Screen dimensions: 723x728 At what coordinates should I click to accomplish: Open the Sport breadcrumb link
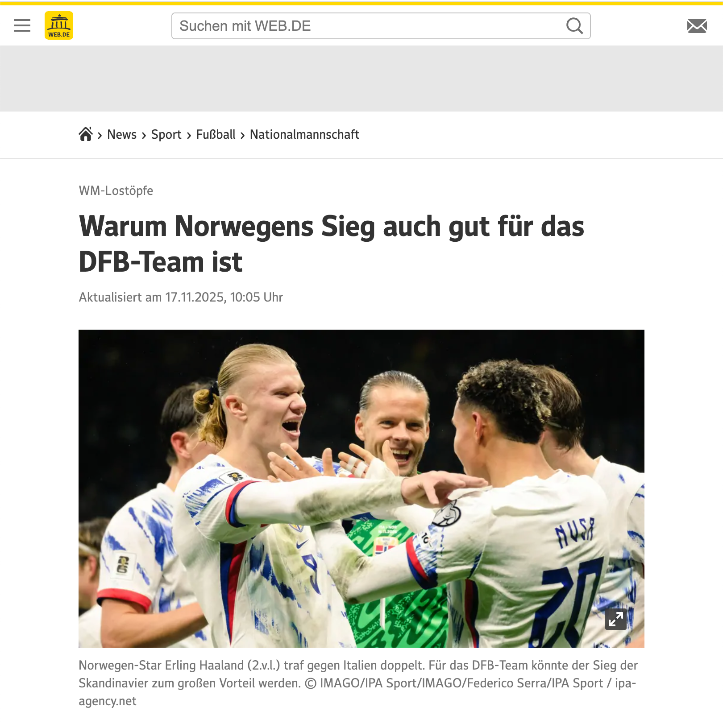tap(166, 134)
